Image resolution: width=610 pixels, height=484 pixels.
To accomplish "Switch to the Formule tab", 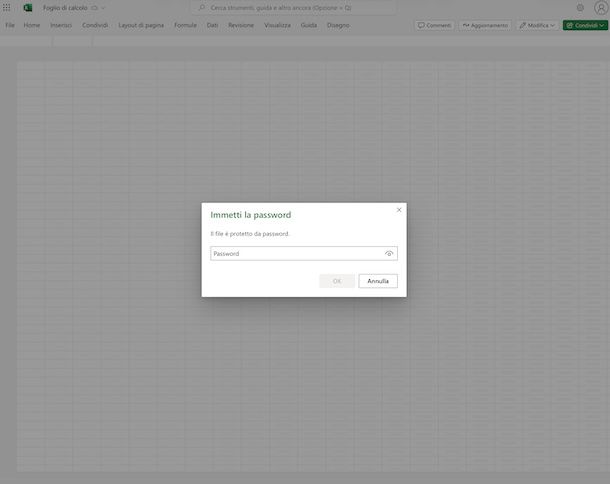I will click(185, 25).
